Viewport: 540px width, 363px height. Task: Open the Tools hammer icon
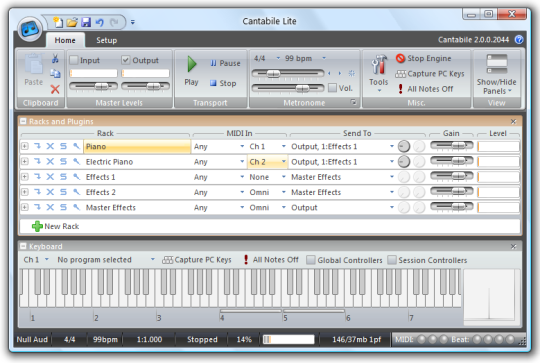(378, 65)
